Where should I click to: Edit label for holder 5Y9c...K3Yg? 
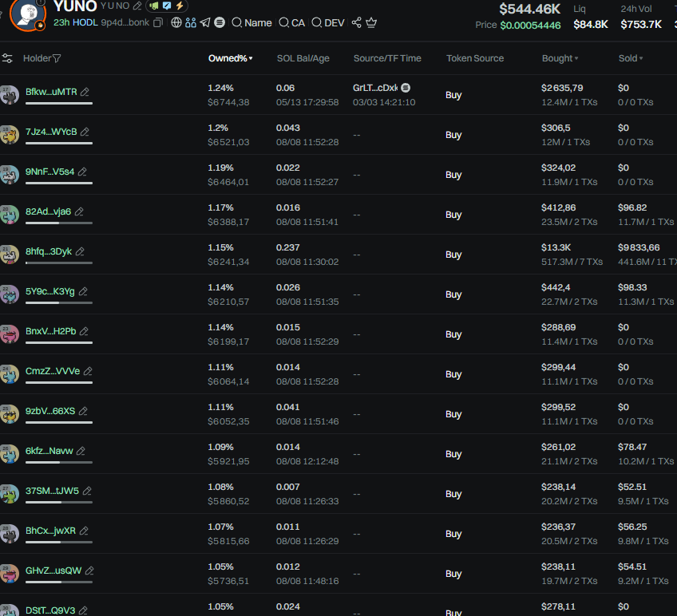coord(83,291)
